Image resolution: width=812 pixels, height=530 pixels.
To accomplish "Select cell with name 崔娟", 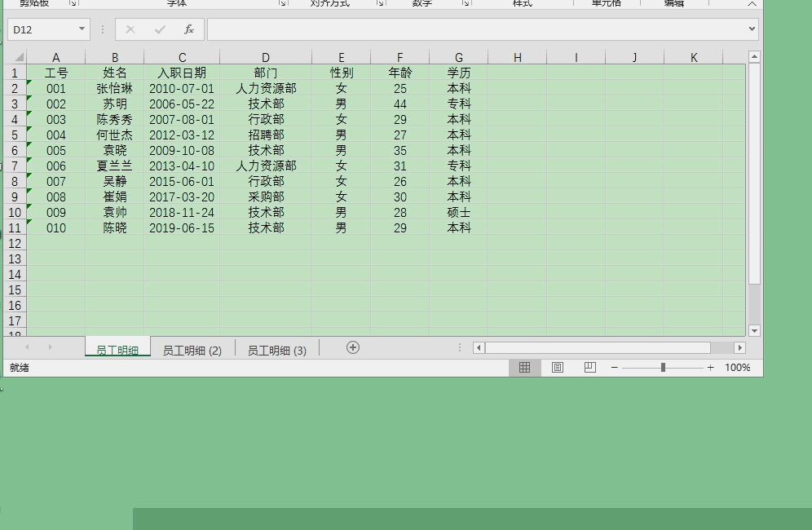I will (114, 197).
